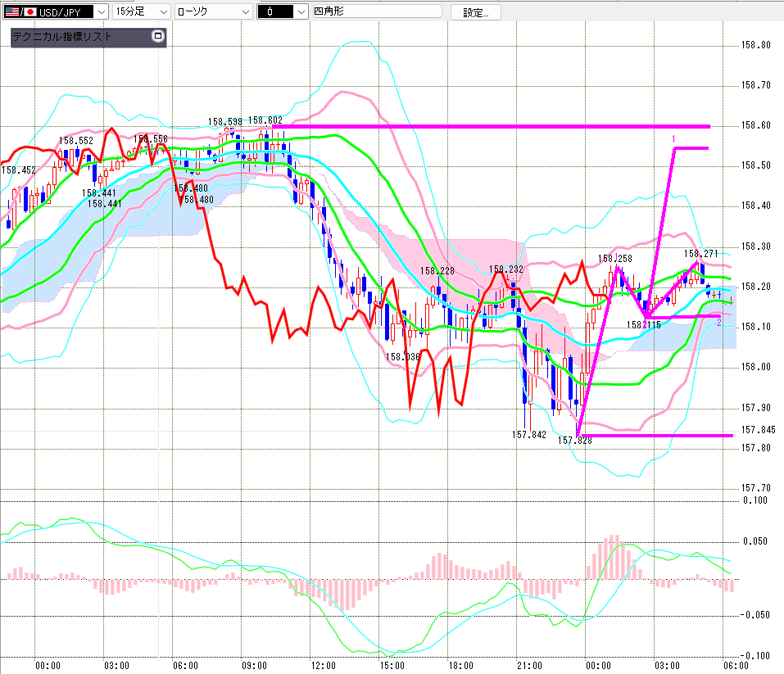784x674 pixels.
Task: Click the 158.228 price label
Action: [437, 270]
